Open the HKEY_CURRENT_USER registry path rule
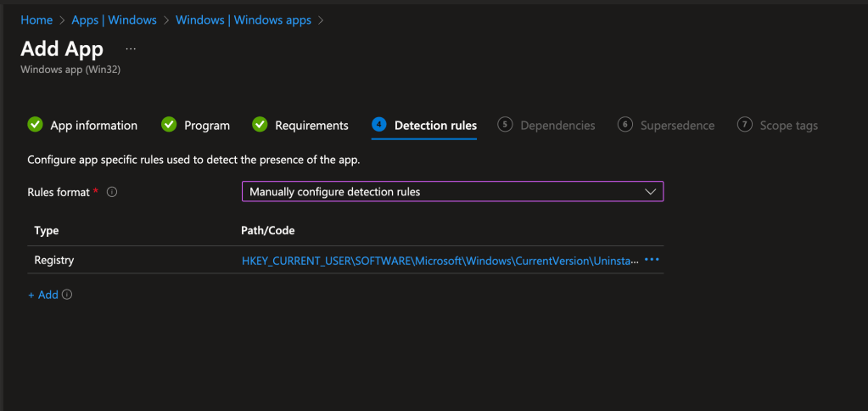Screen dimensions: 868x411 pyautogui.click(x=440, y=261)
